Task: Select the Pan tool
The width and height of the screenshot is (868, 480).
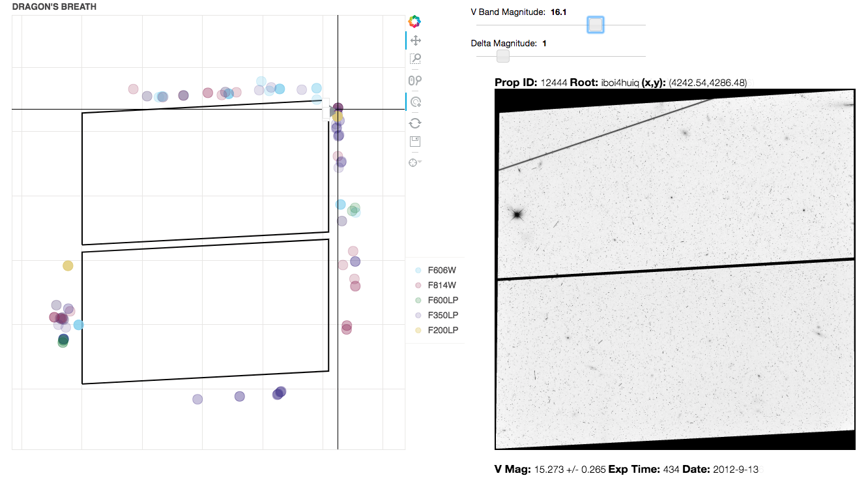Action: pos(414,40)
